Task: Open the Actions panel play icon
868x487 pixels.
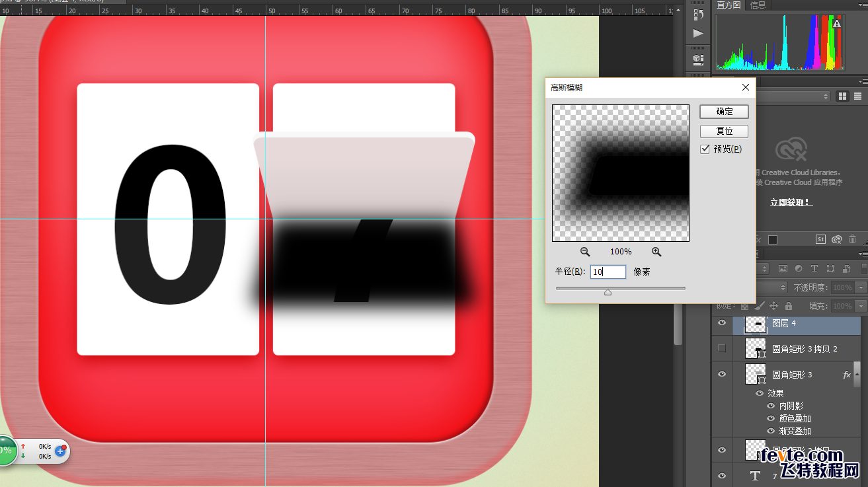Action: click(x=698, y=33)
